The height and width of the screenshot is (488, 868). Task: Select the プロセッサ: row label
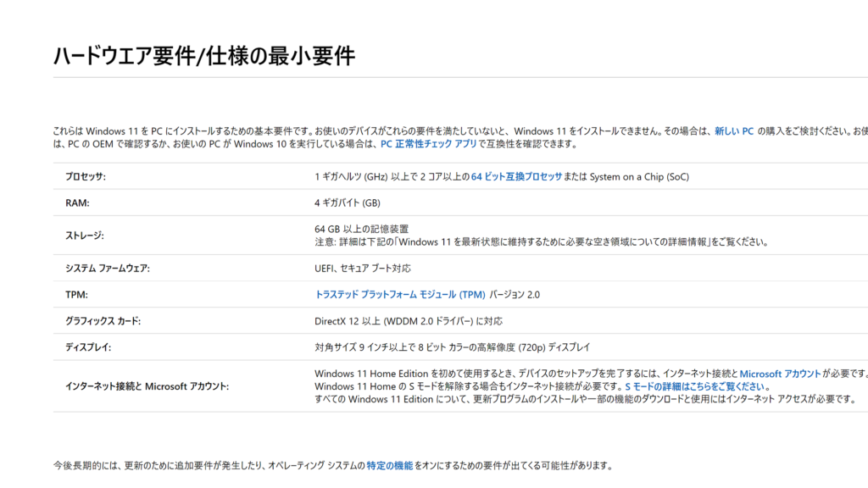click(86, 176)
